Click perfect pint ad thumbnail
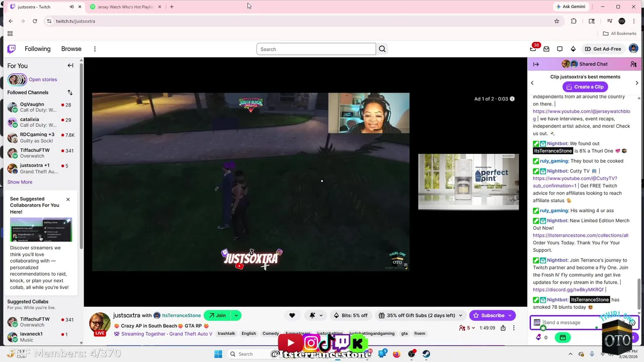This screenshot has height=362, width=644. coord(468,182)
